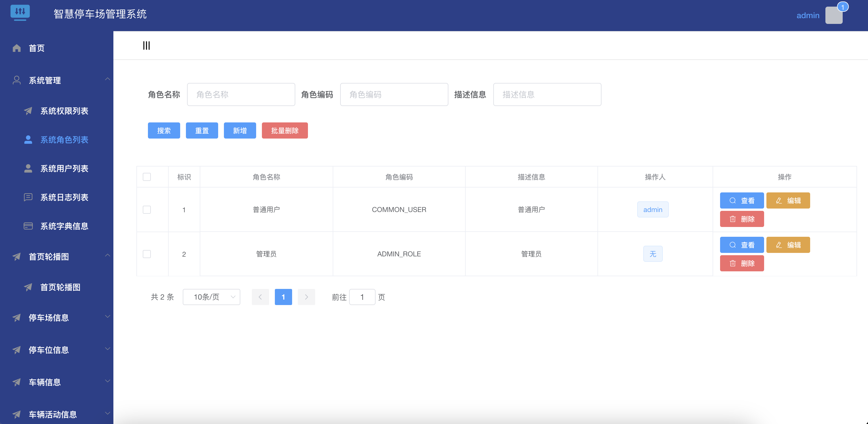Click the red 批量删除 button
The width and height of the screenshot is (868, 424).
coord(285,130)
